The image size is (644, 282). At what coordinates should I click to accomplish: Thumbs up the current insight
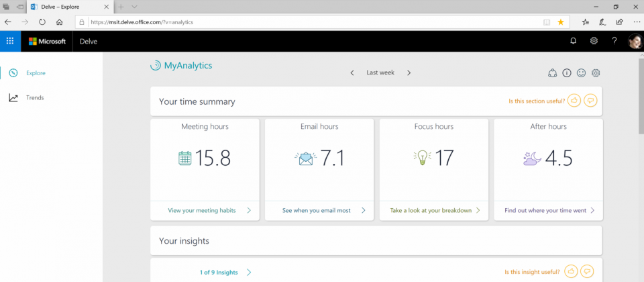pyautogui.click(x=572, y=272)
